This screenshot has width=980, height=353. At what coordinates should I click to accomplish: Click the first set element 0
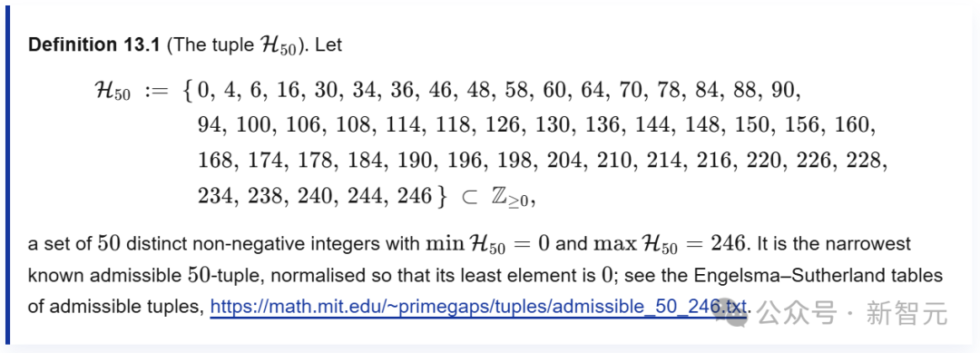(x=204, y=91)
